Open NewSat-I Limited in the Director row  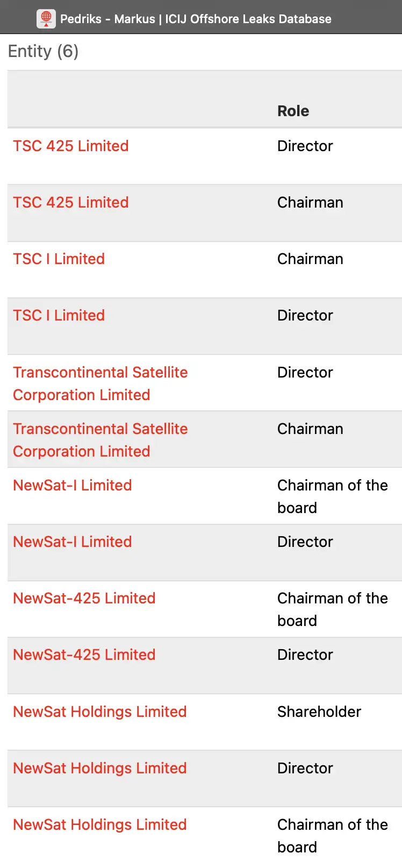click(73, 542)
